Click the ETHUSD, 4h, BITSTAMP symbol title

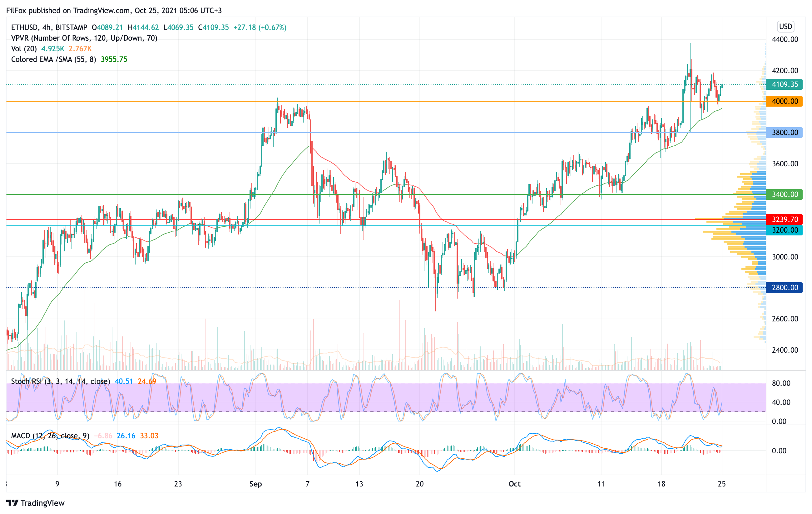tap(49, 27)
